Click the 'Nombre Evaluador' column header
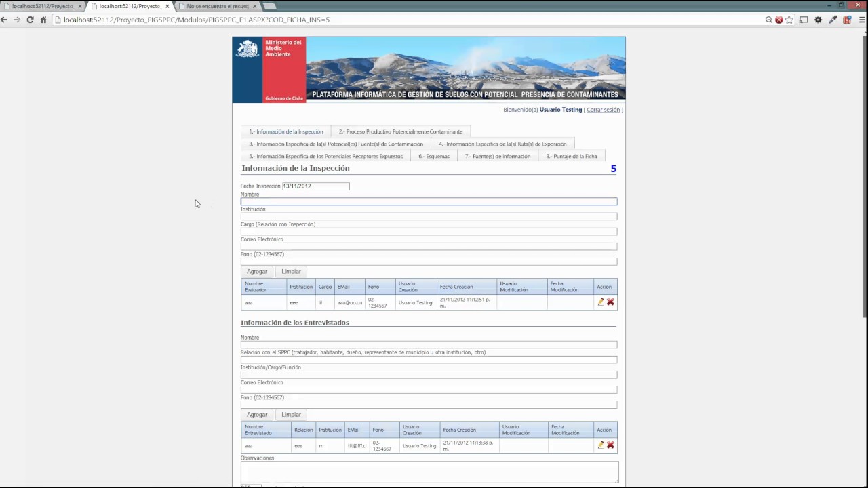Screen dimensions: 868x488 tap(264, 287)
